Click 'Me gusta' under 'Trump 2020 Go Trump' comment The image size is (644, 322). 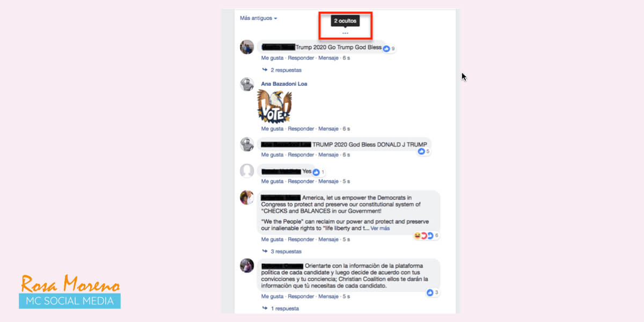pos(272,58)
